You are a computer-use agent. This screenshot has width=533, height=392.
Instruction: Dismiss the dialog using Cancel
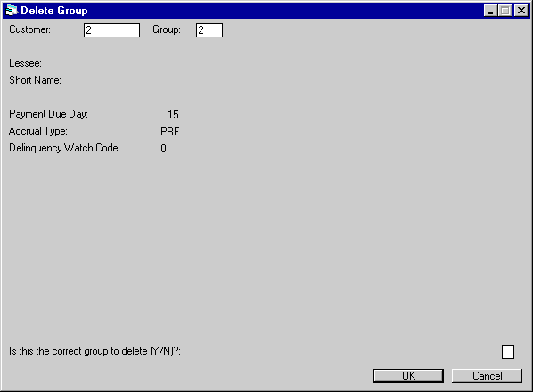point(487,376)
